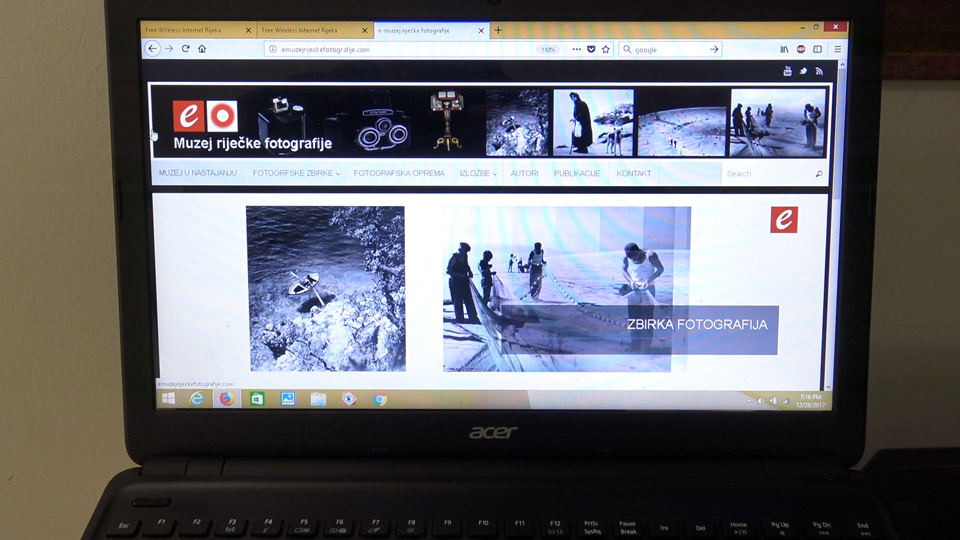Expand the Fotogrfske Zbirke dropdown menu
Viewport: 960px width, 540px height.
[296, 174]
